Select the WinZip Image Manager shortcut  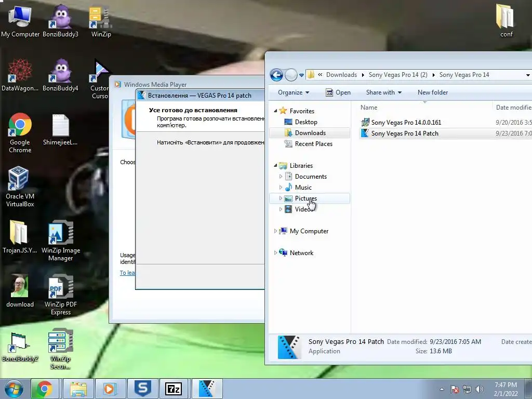pyautogui.click(x=61, y=241)
